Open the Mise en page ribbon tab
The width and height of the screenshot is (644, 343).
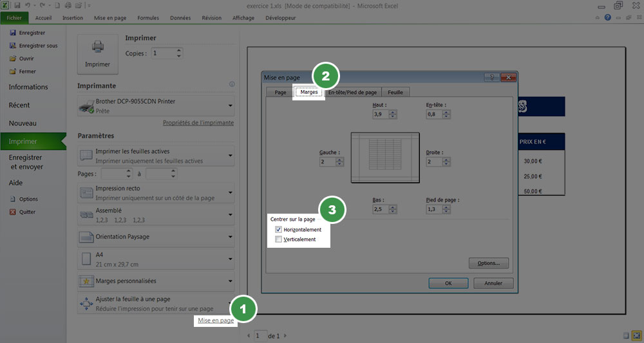110,18
